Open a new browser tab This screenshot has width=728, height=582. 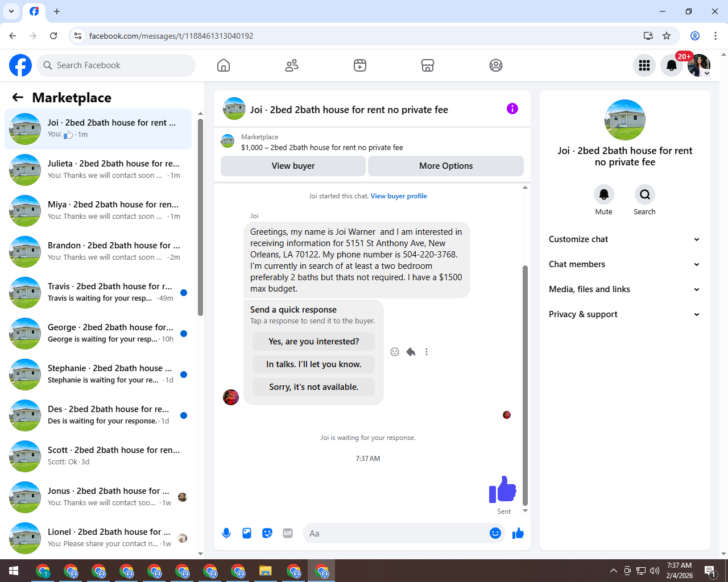tap(57, 11)
